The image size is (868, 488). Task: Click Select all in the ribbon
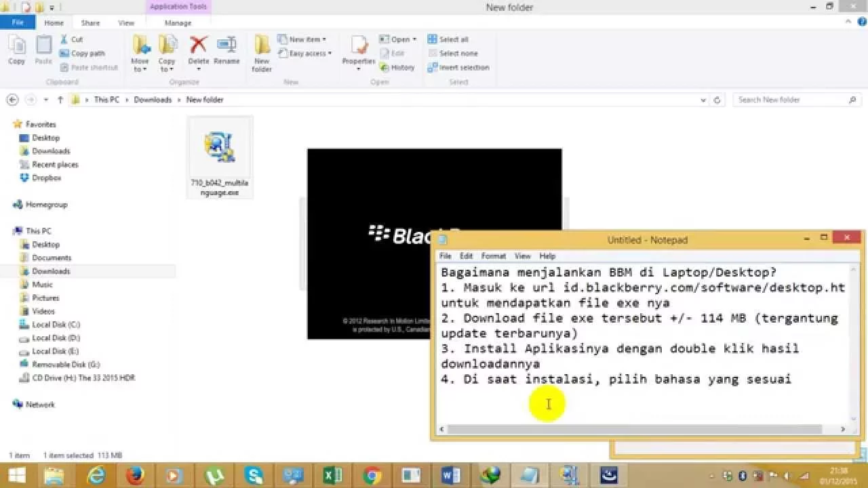point(448,39)
